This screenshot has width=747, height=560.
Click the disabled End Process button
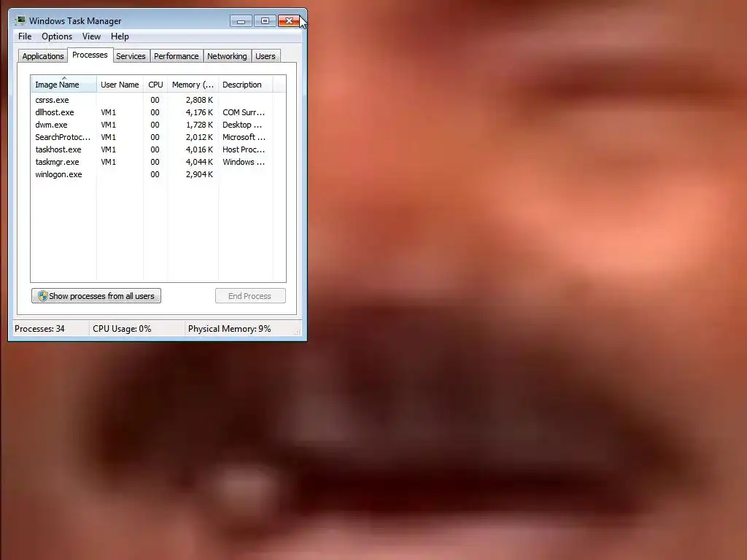pos(251,296)
